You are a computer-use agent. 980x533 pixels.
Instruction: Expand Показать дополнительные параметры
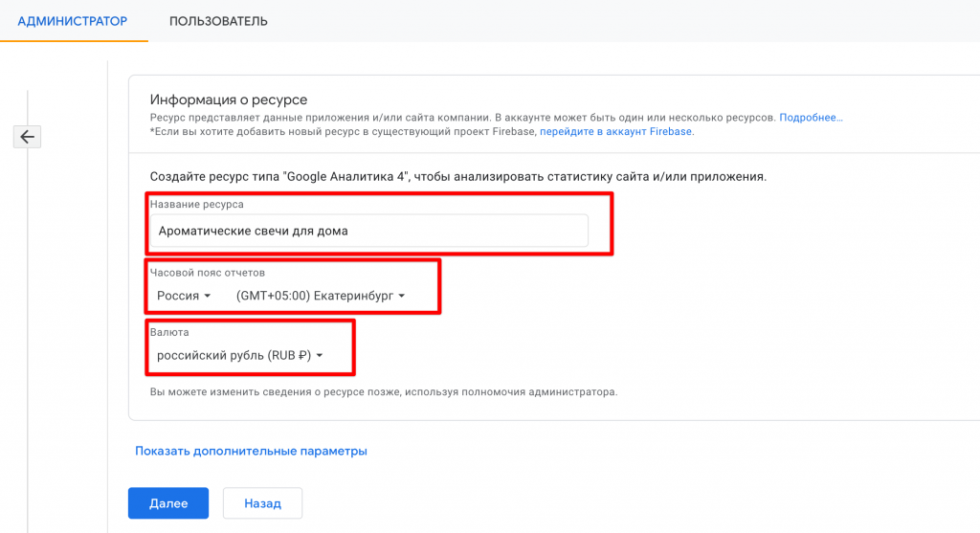[x=251, y=451]
